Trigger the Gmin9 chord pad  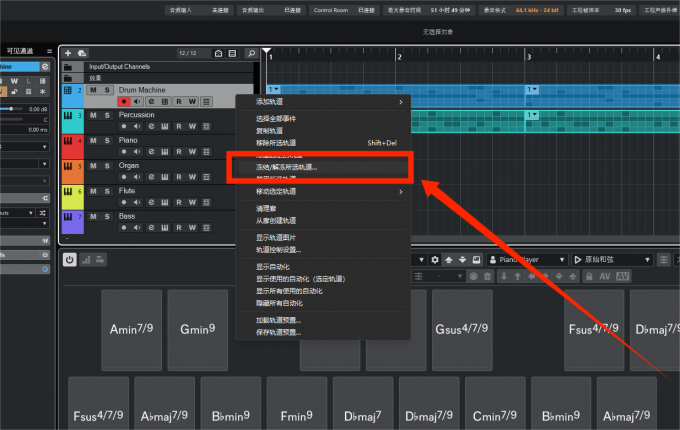[198, 330]
